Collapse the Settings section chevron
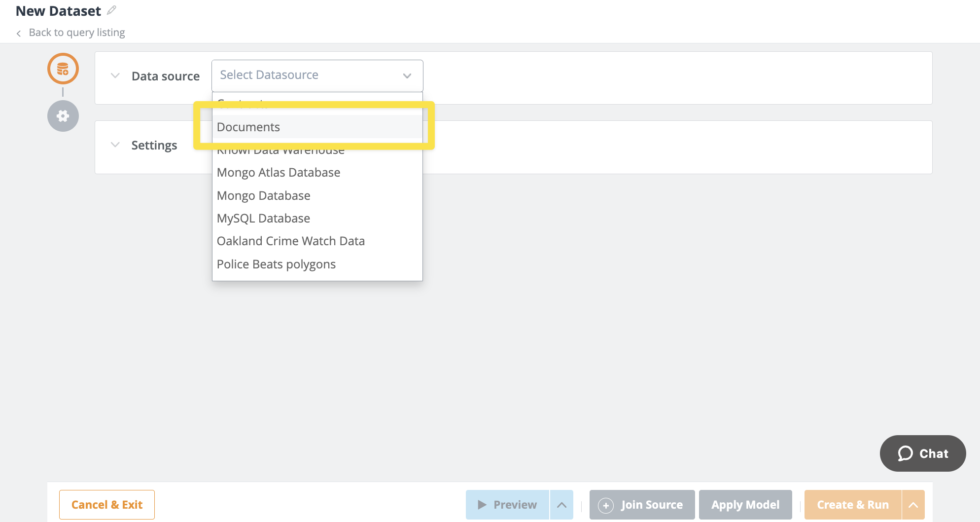This screenshot has height=522, width=980. tap(115, 145)
